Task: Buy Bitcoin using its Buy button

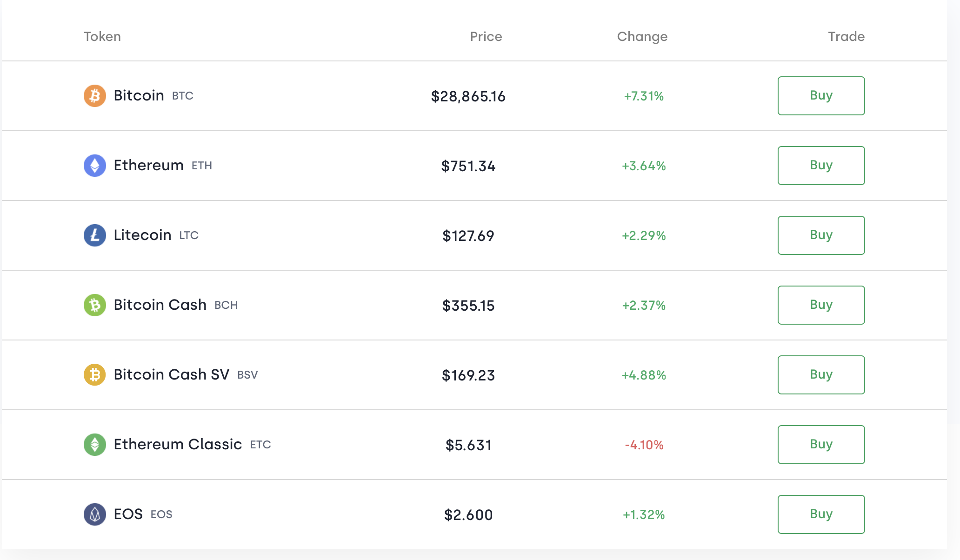Action: (821, 96)
